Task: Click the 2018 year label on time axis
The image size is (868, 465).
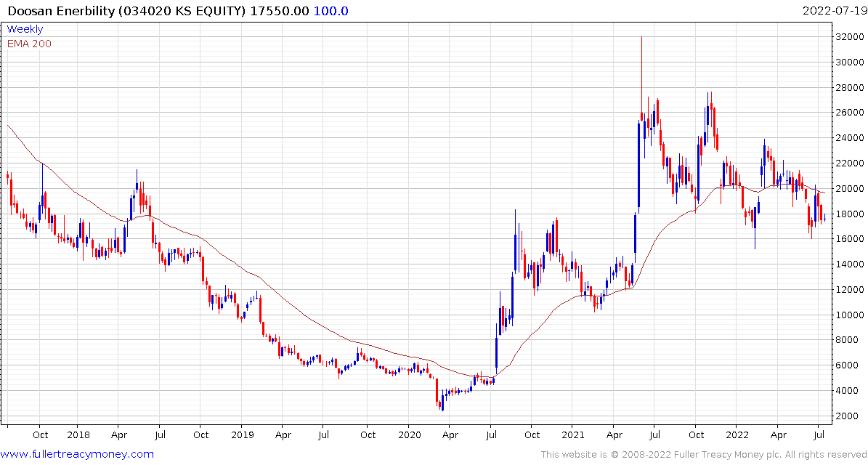Action: pos(77,435)
